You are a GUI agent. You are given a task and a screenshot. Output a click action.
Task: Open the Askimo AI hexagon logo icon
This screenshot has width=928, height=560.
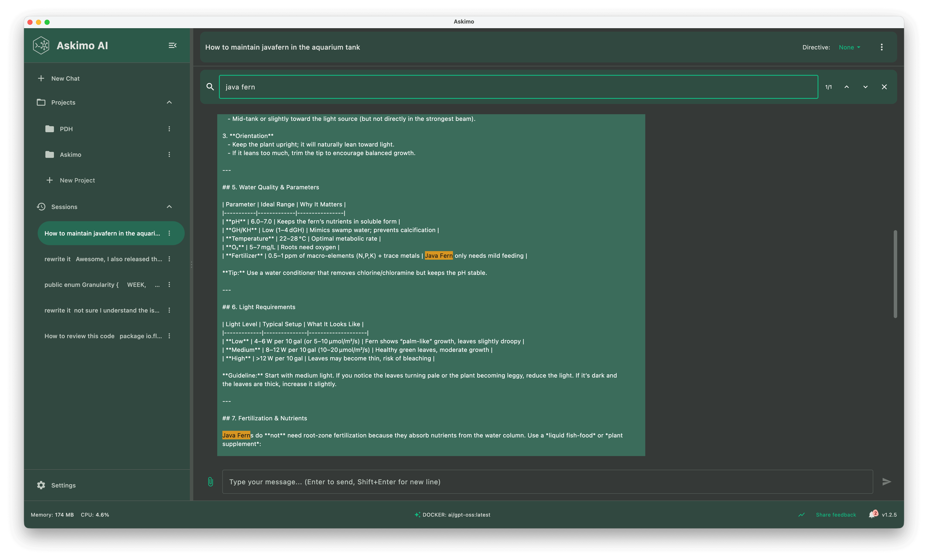tap(41, 45)
